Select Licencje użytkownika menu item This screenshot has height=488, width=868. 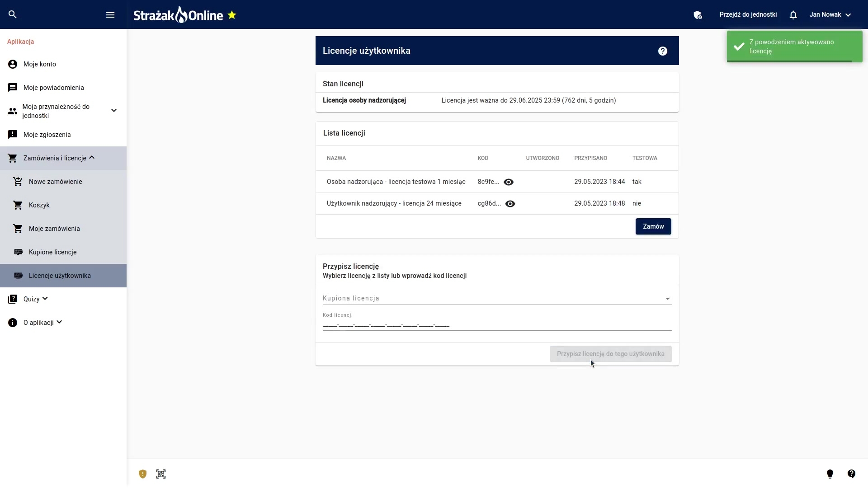click(x=63, y=276)
